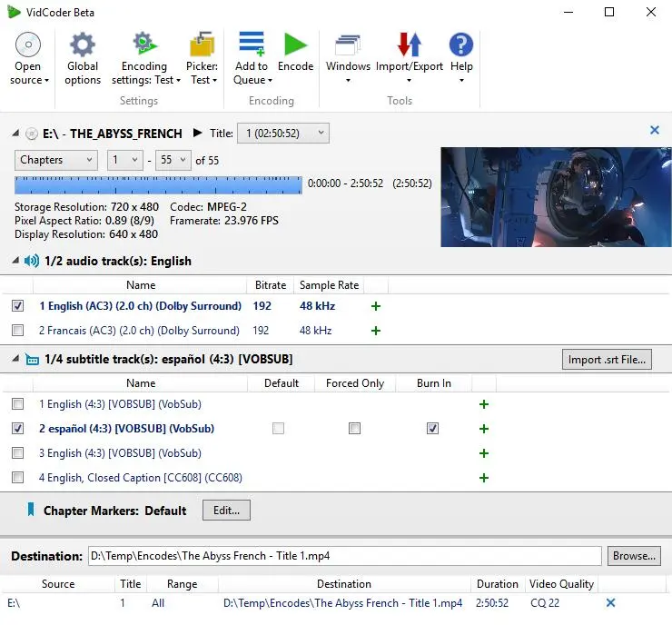This screenshot has width=672, height=625.
Task: Click the Windows menu label
Action: point(348,66)
